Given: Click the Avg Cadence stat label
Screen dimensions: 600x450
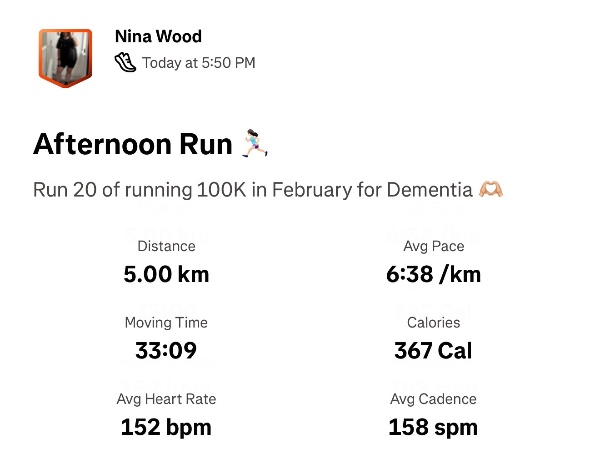Looking at the screenshot, I should [433, 399].
